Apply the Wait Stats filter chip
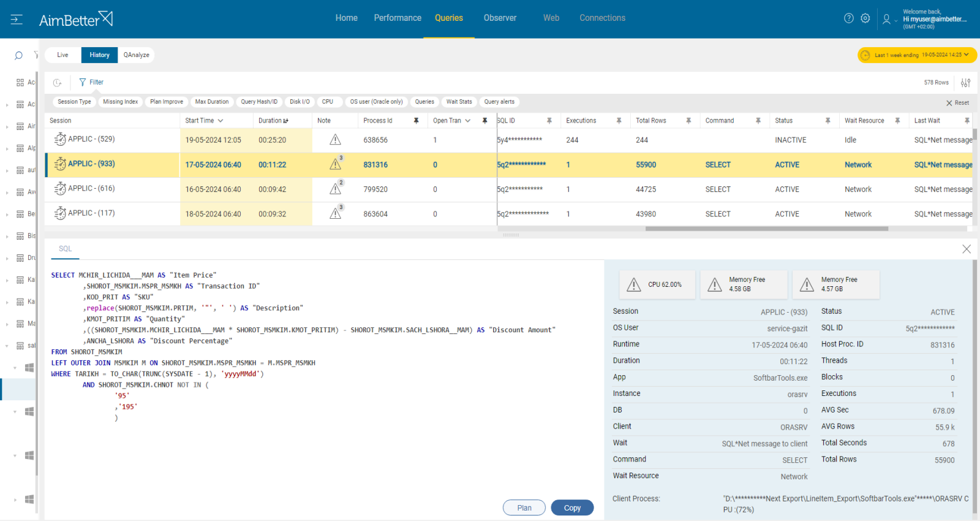The height and width of the screenshot is (521, 980). tap(459, 102)
